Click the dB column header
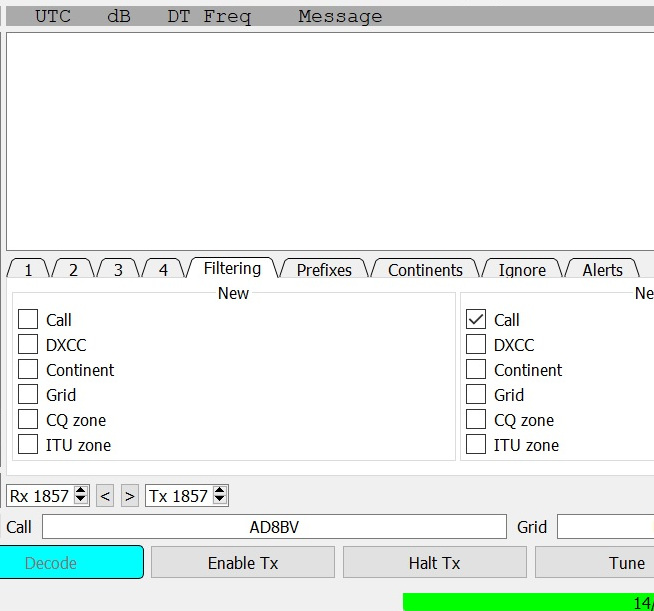 [119, 17]
